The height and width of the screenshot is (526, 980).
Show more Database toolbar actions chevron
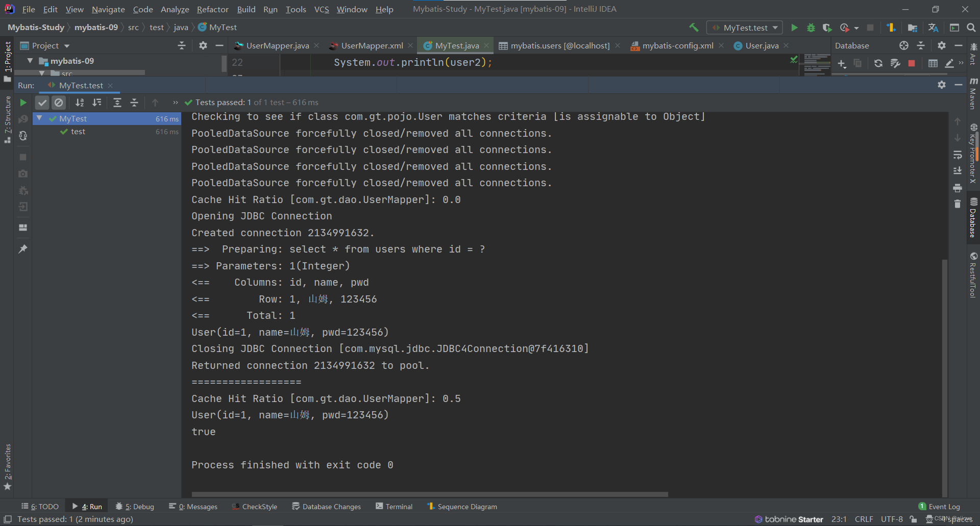(961, 63)
